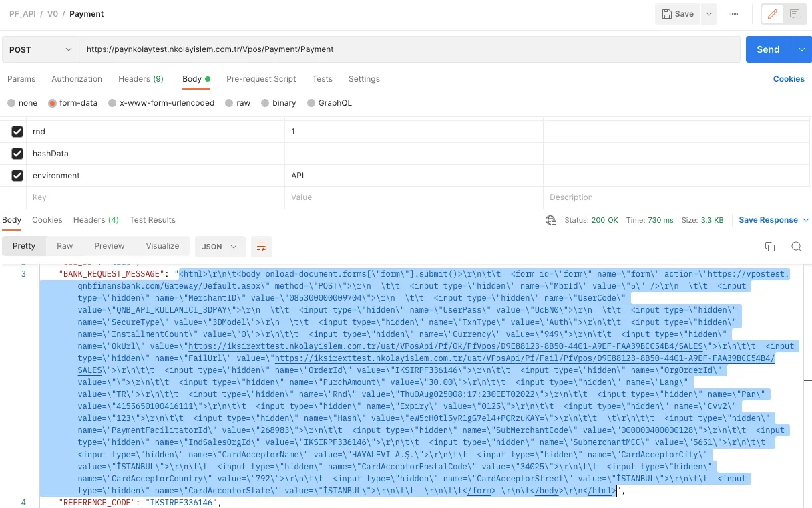Expand the Save Response dropdown
Viewport: 812px width, 508px height.
coord(805,220)
